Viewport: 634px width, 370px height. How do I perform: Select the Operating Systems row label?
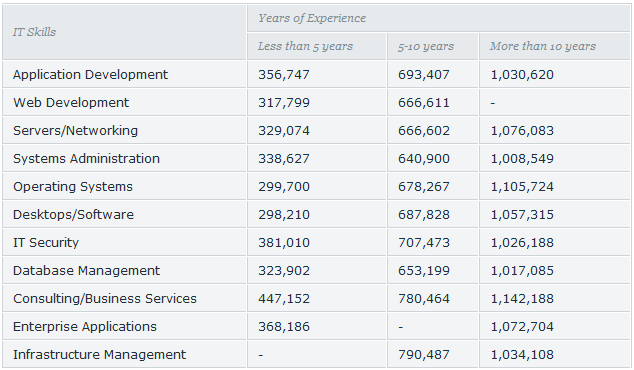tap(73, 186)
